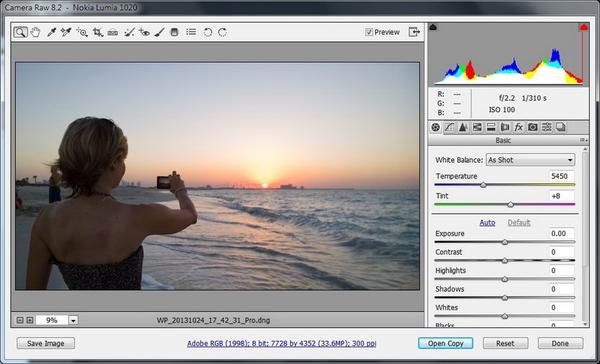Rotate image 90 degrees counterclockwise
Viewport: 600px width, 364px height.
(208, 32)
